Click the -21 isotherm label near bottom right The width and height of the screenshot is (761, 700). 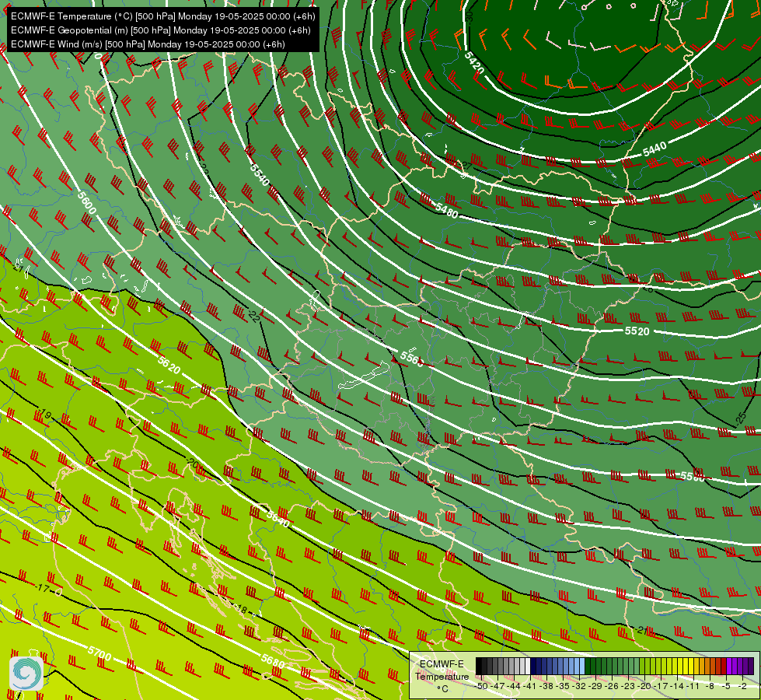pyautogui.click(x=641, y=630)
